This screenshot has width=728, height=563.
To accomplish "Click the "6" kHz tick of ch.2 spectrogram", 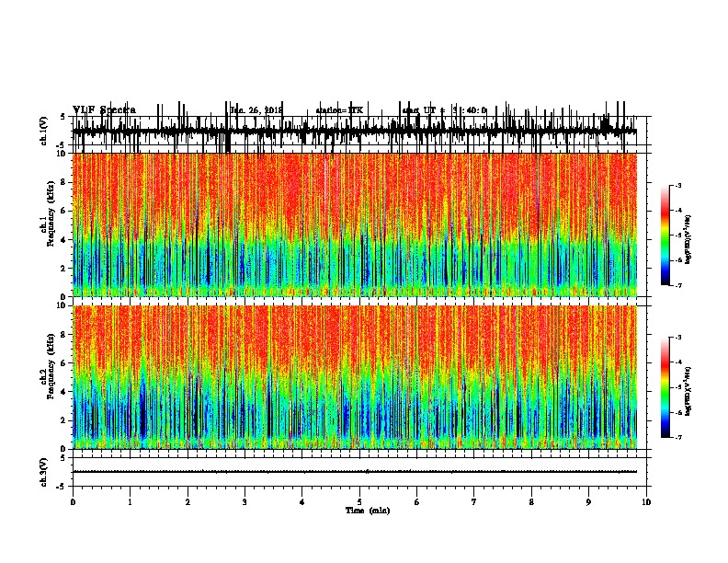I will click(63, 363).
